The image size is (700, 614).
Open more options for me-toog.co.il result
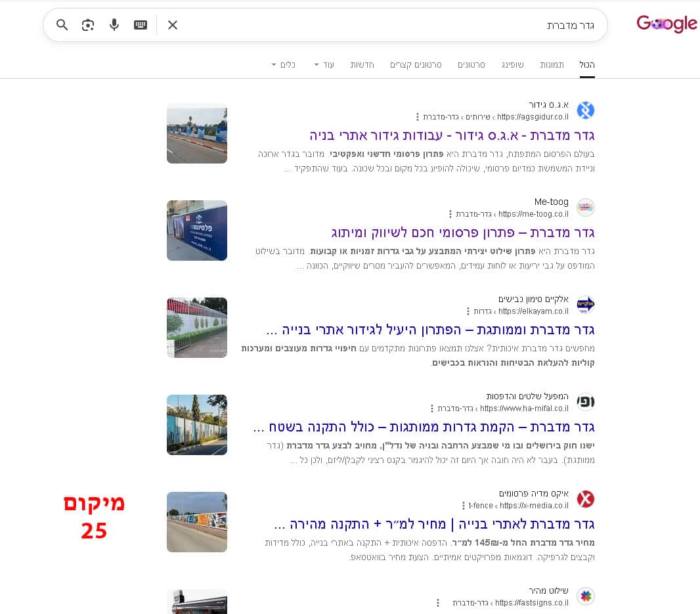point(450,214)
